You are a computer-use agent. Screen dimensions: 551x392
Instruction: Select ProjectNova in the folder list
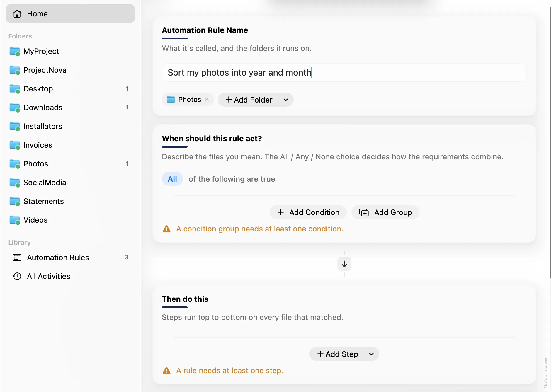(x=70, y=70)
